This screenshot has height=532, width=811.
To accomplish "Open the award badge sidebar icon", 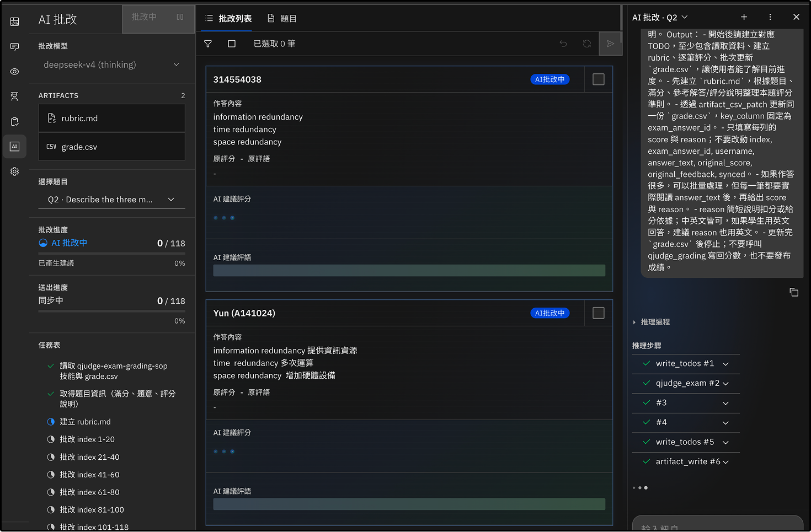I will (14, 96).
